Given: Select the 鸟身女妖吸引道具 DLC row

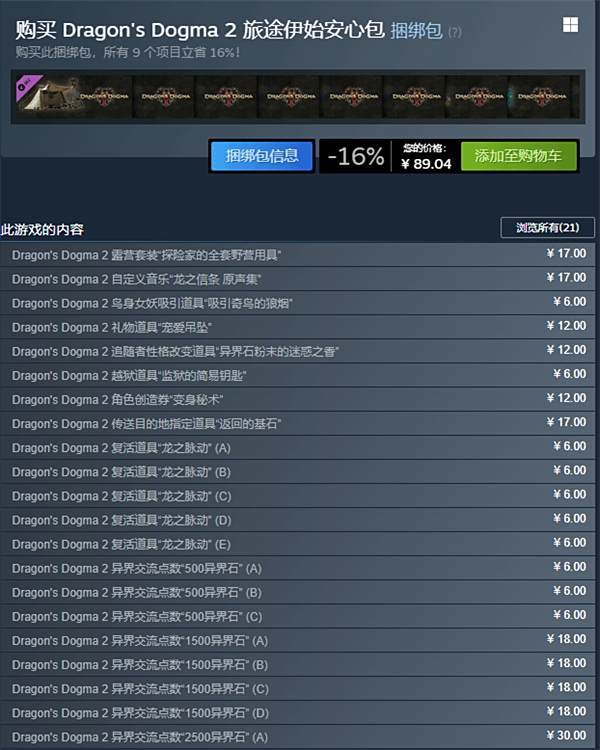Looking at the screenshot, I should [297, 303].
